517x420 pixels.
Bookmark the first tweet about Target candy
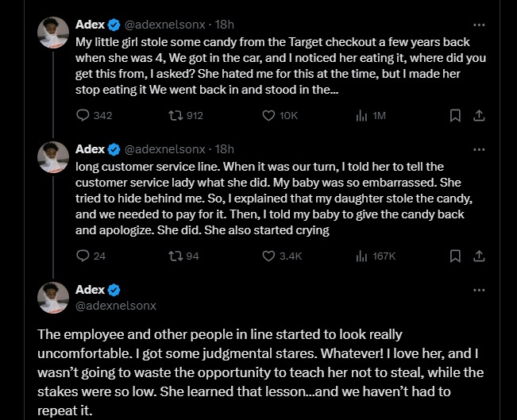(455, 115)
